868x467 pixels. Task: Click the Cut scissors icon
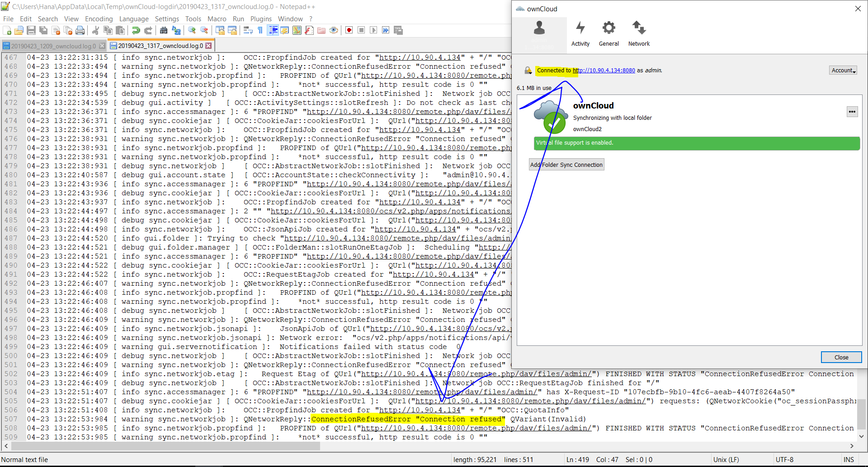tap(95, 30)
